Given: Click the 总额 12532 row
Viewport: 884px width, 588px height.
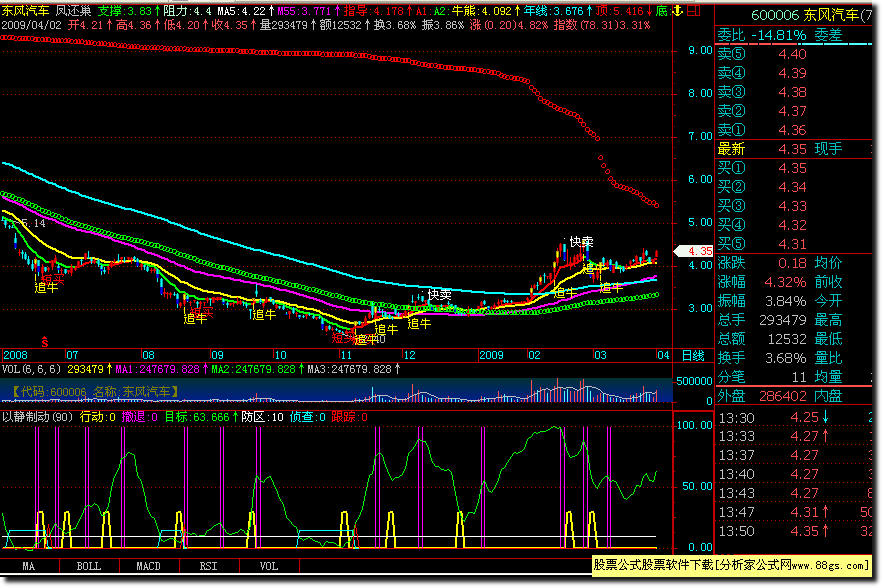Looking at the screenshot, I should 794,339.
